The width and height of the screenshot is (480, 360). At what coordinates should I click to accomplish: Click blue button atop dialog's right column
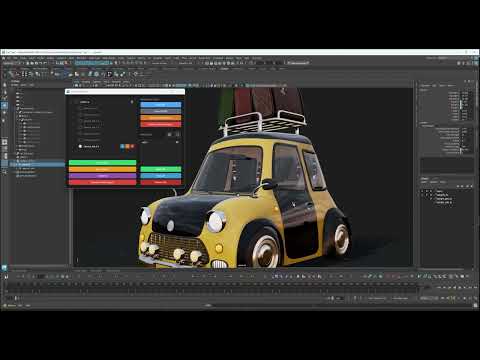click(160, 105)
